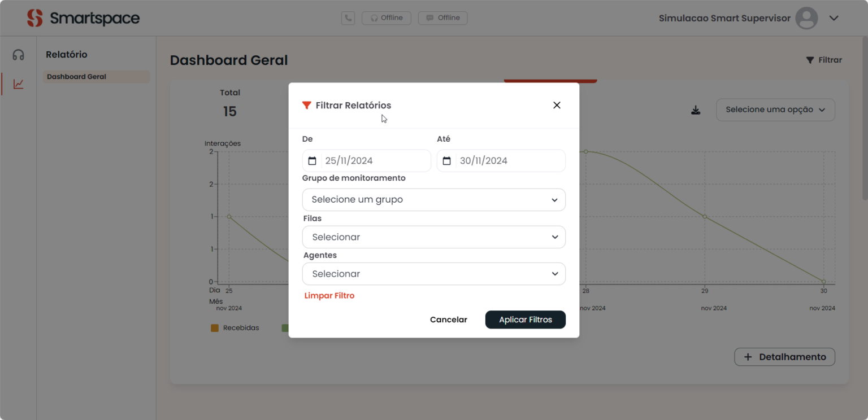Open the 'Selecione um grupo' dropdown

point(433,199)
